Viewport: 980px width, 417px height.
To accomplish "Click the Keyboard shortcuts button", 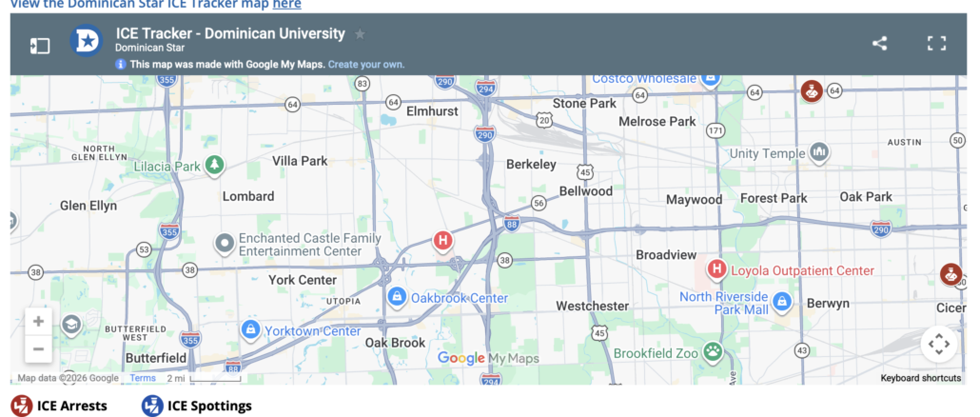I will 920,378.
